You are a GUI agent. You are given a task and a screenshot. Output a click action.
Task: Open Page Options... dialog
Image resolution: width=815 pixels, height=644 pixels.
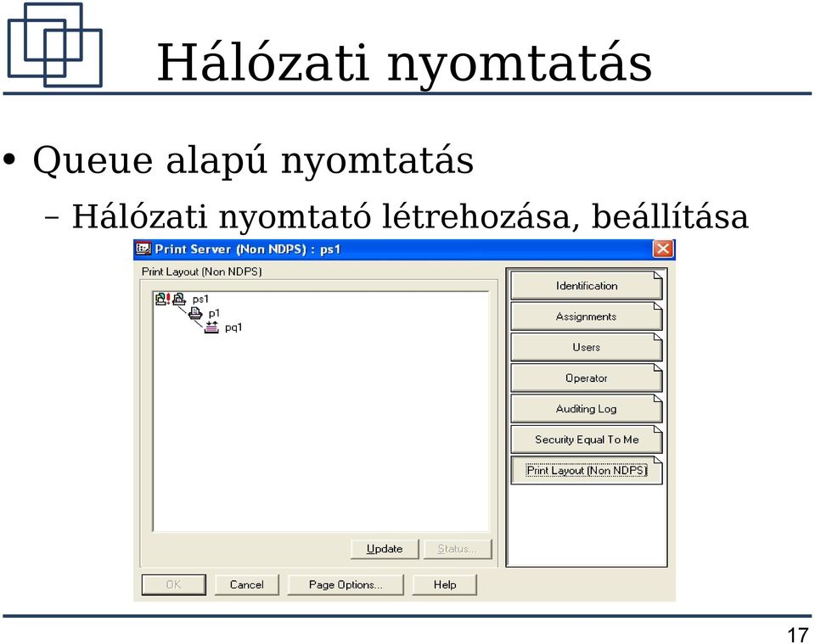pos(346,585)
